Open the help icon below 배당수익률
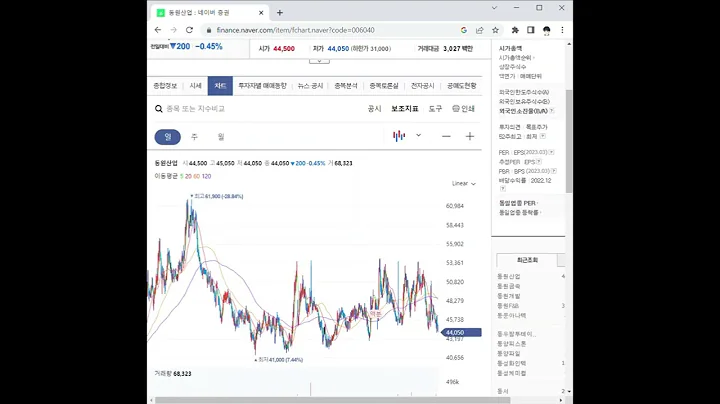Screen dimensions: 720x404 coord(503,189)
